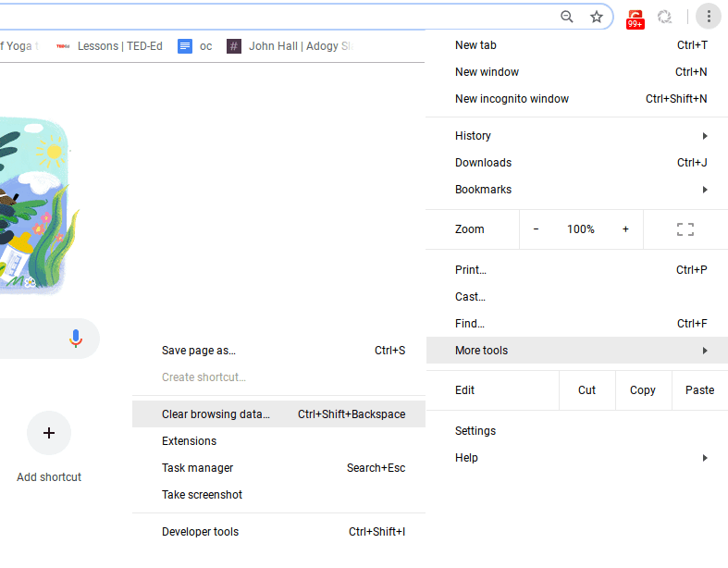Viewport: 728px width, 568px height.
Task: Choose Find... from the menu
Action: (576, 324)
